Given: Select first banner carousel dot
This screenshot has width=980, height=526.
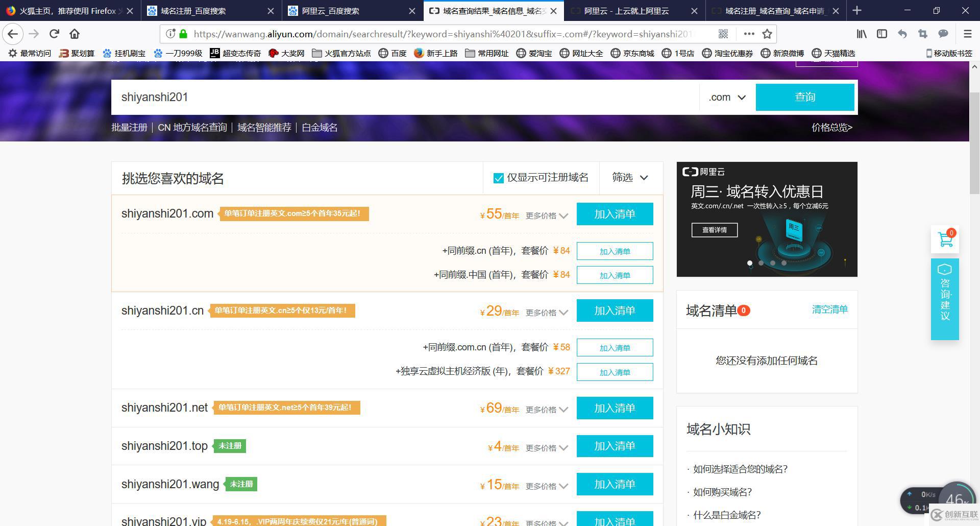Looking at the screenshot, I should [x=750, y=263].
